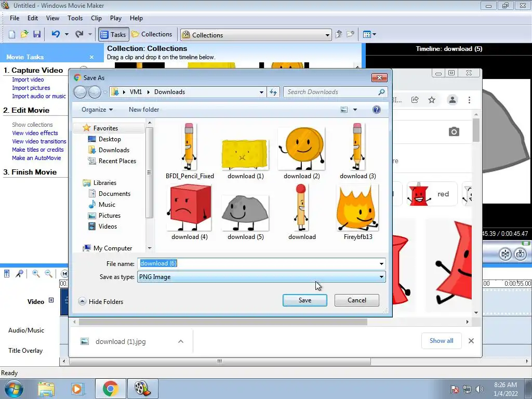Select Desktop in the Favorites list
Screen dimensions: 532x399
coord(104,139)
